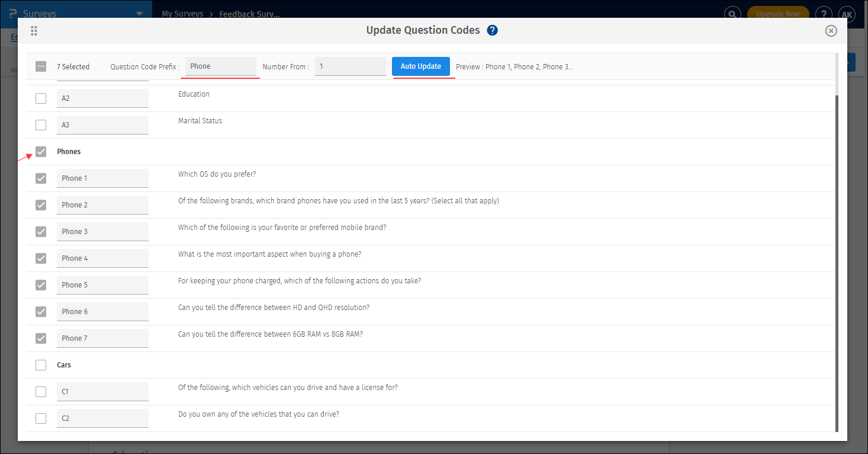Uncheck the Phones group checkbox
The image size is (868, 454).
point(40,151)
